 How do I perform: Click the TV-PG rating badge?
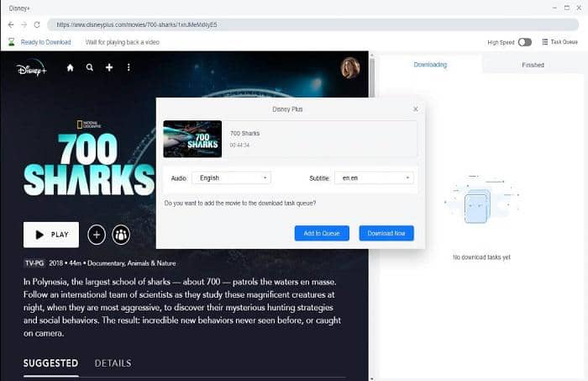34,263
